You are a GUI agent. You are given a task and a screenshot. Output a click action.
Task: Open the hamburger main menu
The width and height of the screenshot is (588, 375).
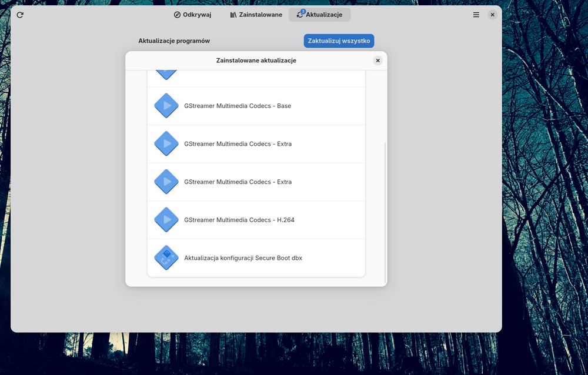pos(476,15)
